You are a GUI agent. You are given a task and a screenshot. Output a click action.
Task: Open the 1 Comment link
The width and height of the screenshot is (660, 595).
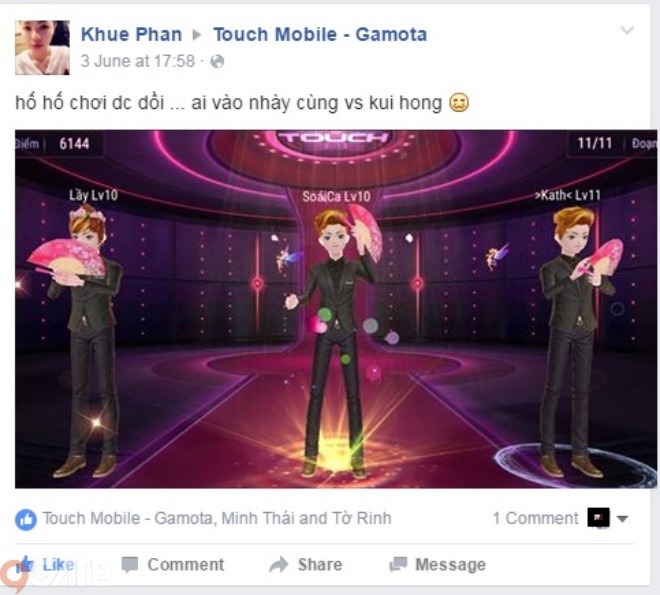(535, 518)
